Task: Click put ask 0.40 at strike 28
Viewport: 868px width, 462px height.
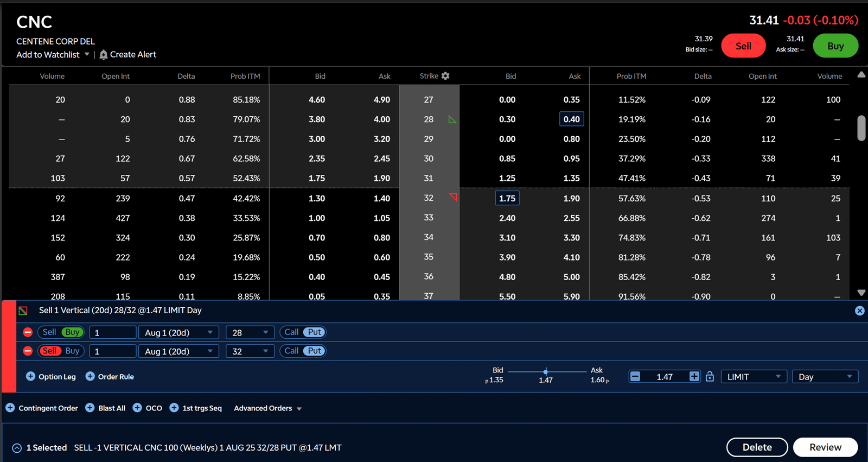Action: tap(571, 119)
